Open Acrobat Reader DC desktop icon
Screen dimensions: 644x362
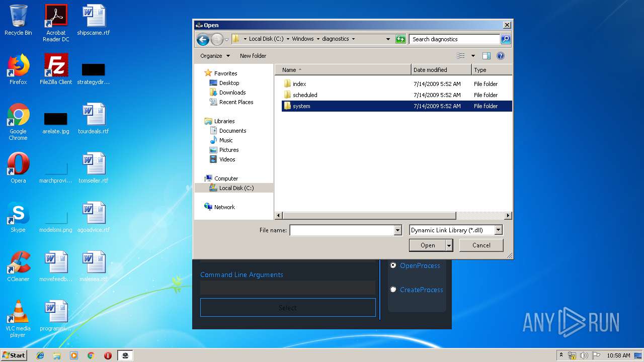point(56,23)
